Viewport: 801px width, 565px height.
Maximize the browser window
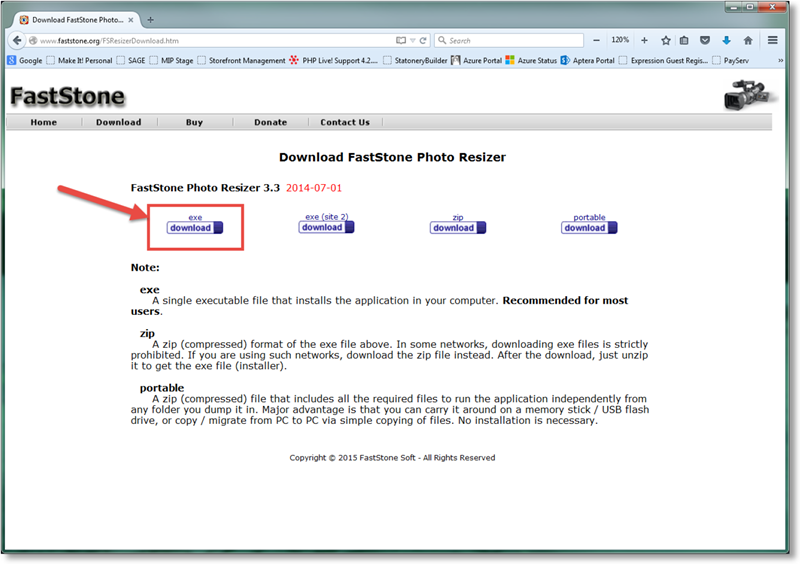[750, 7]
